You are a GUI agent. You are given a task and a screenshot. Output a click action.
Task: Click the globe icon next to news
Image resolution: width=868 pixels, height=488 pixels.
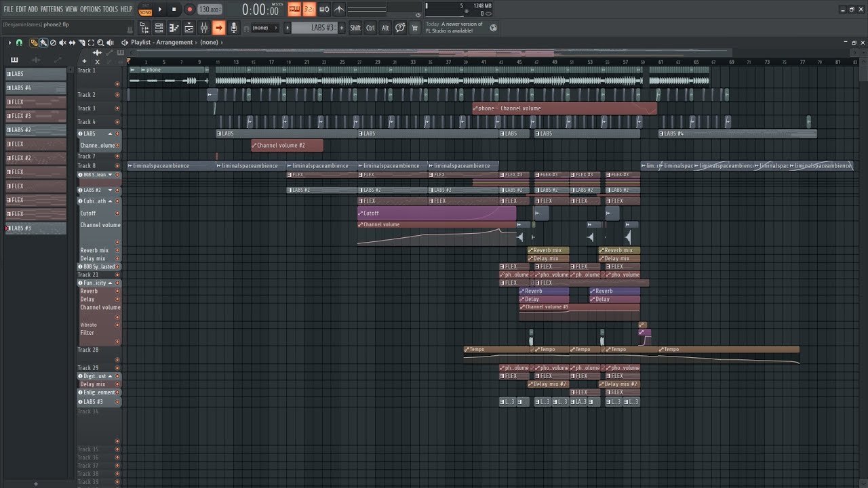click(493, 28)
